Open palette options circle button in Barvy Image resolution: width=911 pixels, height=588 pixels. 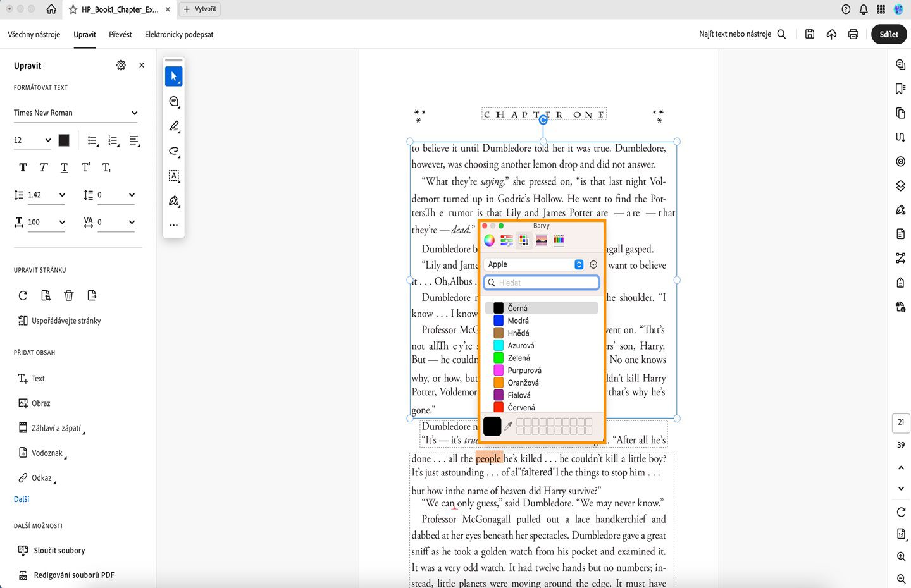(x=593, y=264)
